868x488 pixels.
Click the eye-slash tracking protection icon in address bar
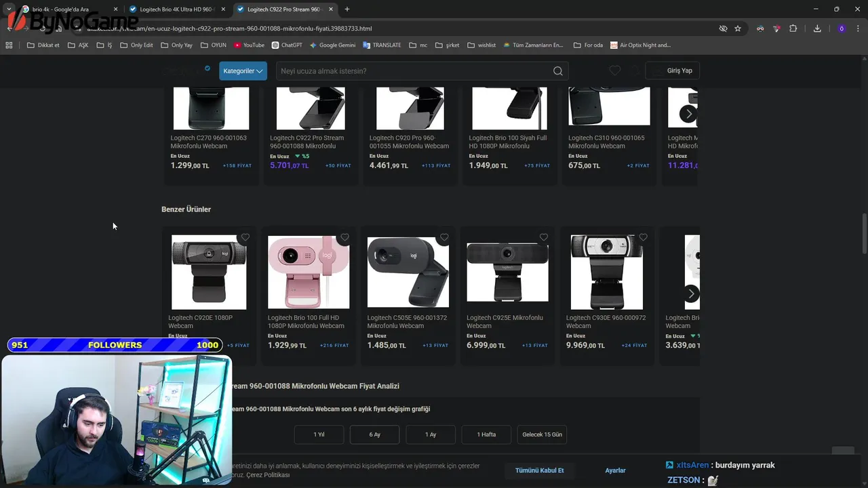(x=723, y=28)
